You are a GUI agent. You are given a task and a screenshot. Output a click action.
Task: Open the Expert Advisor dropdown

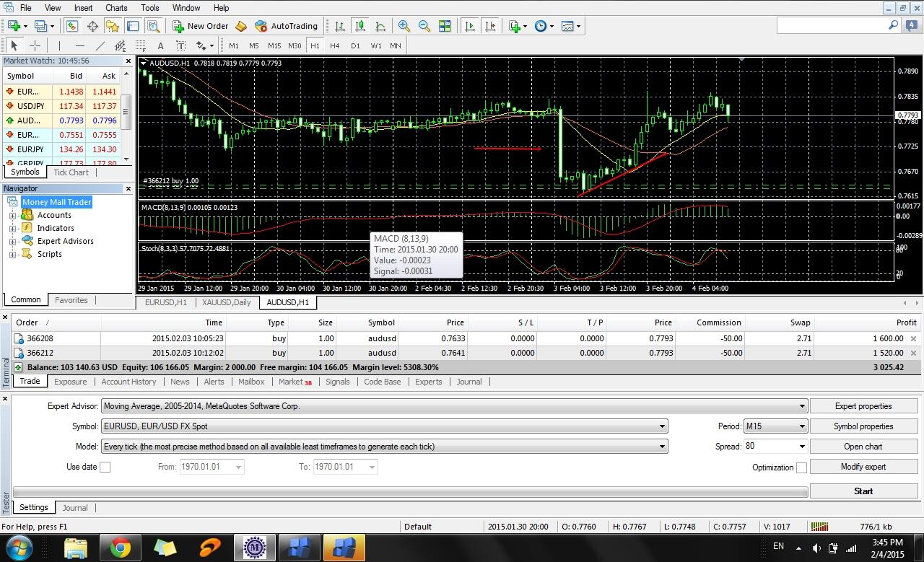point(802,406)
